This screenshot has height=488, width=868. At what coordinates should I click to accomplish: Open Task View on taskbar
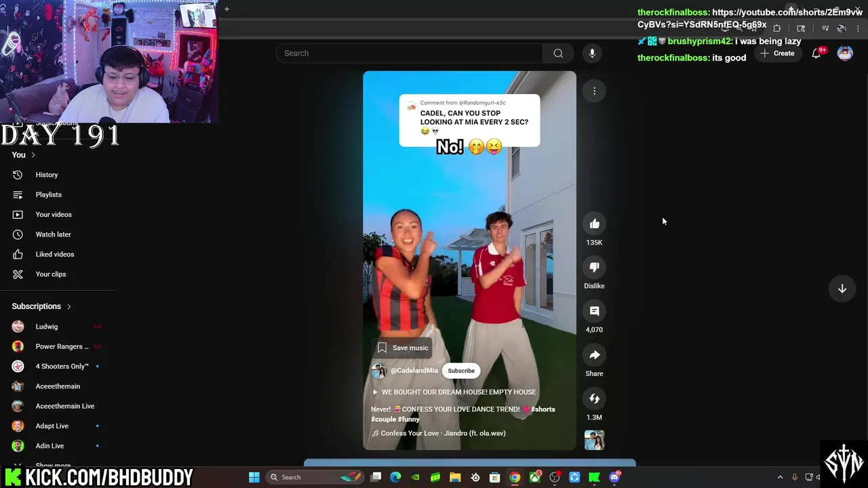(x=376, y=477)
